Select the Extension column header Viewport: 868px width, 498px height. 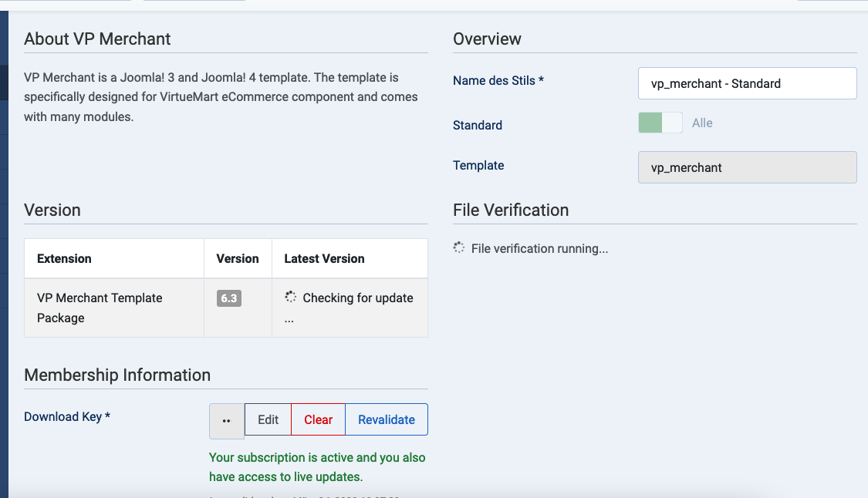65,258
